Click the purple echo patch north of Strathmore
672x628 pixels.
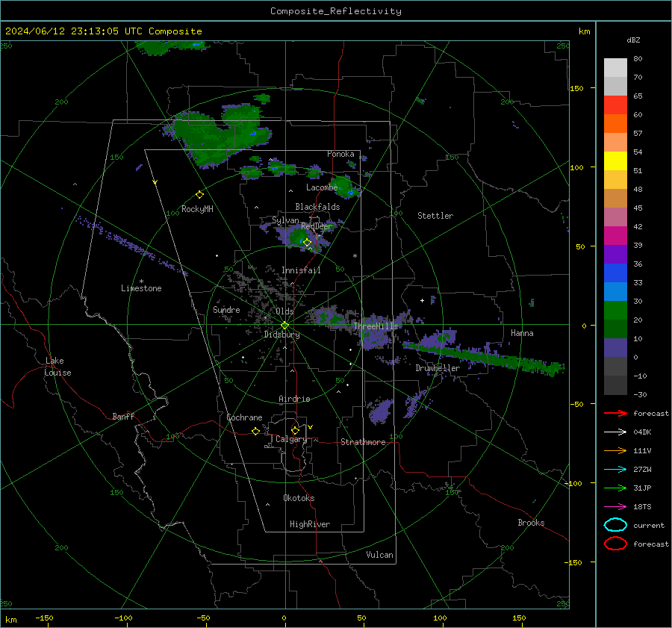[381, 411]
